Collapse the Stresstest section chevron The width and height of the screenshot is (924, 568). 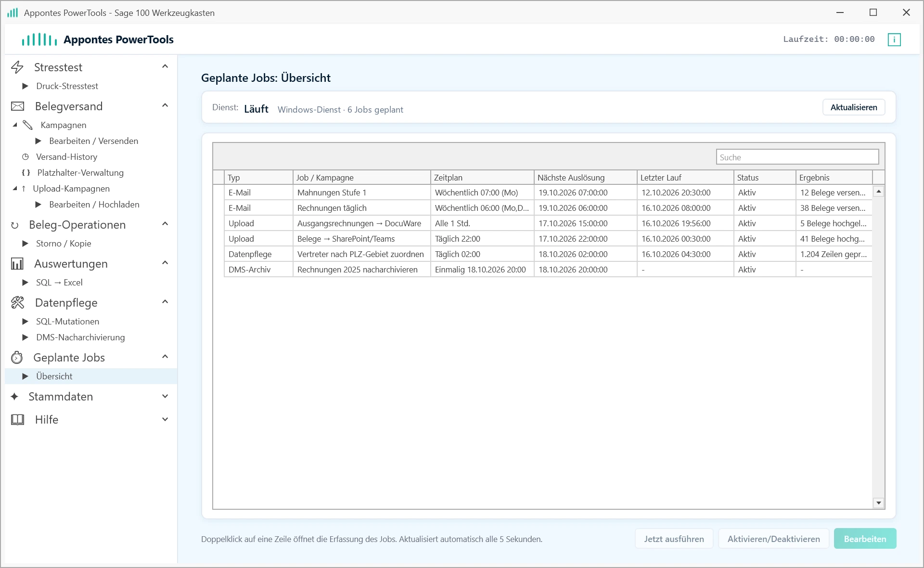[165, 66]
